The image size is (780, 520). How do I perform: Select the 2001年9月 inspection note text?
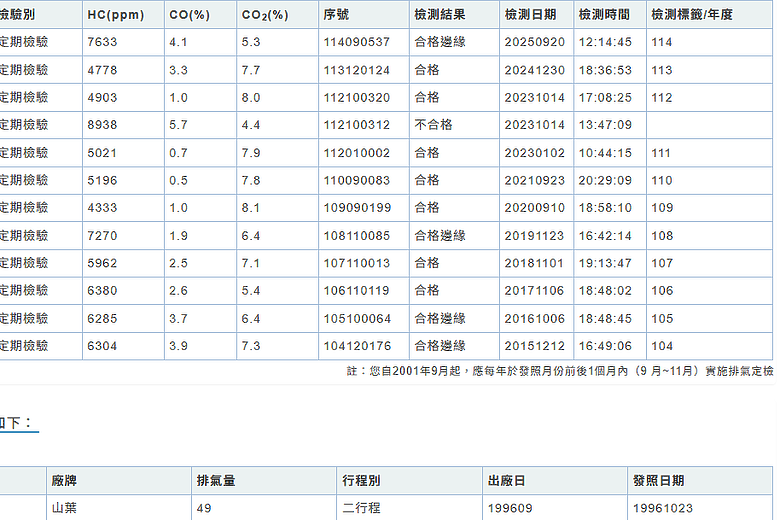click(560, 371)
